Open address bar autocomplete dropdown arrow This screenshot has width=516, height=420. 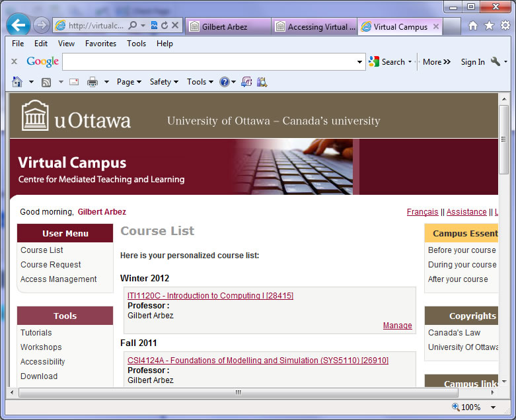tap(143, 25)
